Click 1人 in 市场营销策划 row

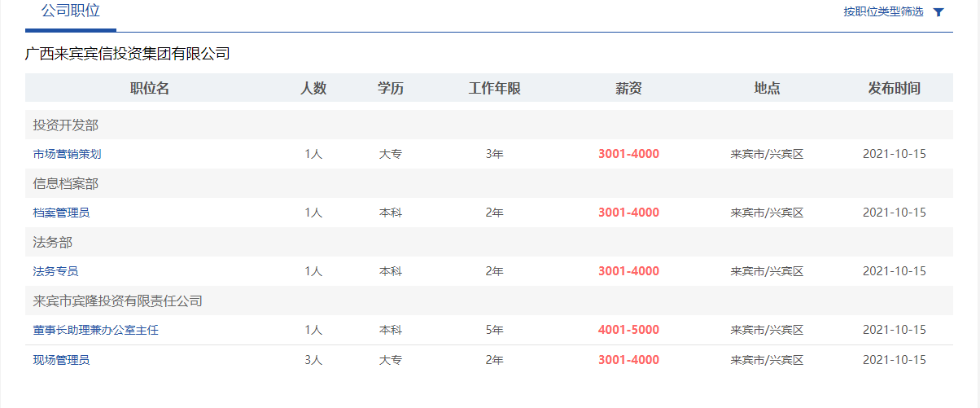313,154
